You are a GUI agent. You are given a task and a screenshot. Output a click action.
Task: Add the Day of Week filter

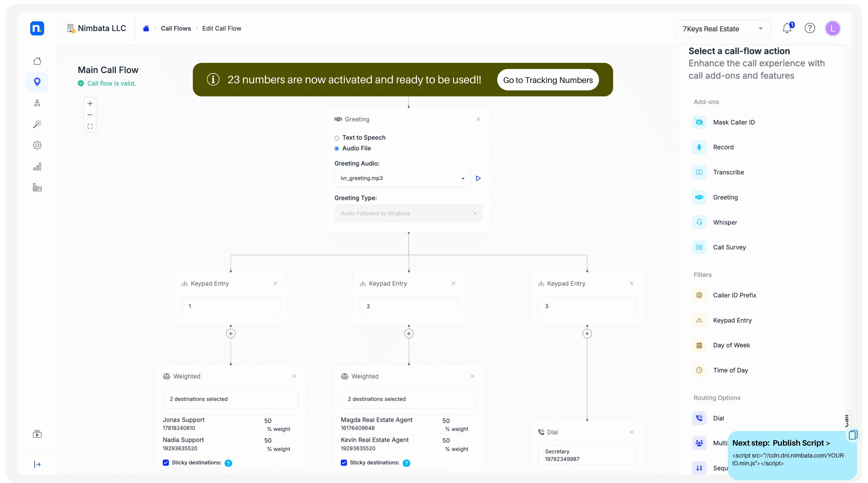[x=721, y=345]
